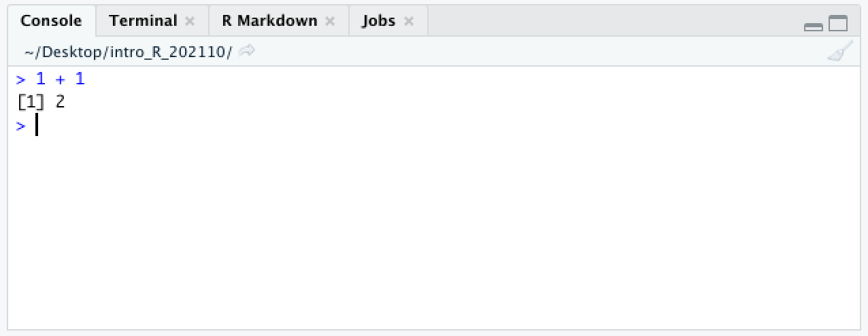
Task: Switch to the R Markdown tab
Action: (269, 20)
